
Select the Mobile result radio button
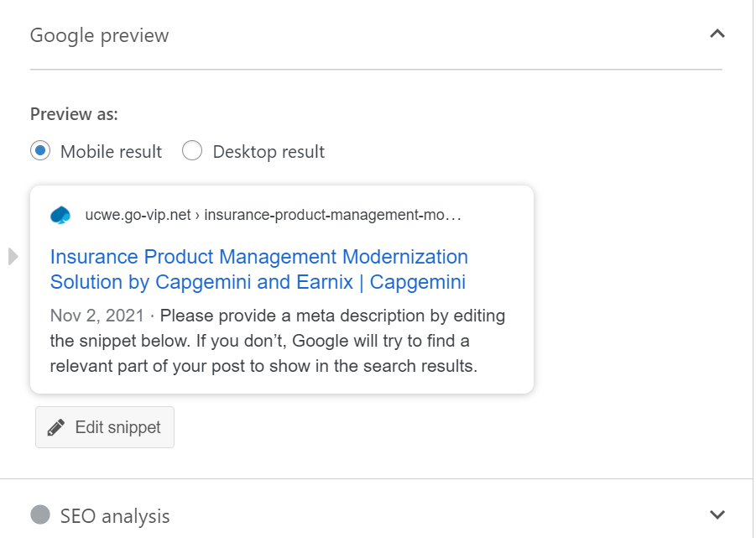[40, 152]
